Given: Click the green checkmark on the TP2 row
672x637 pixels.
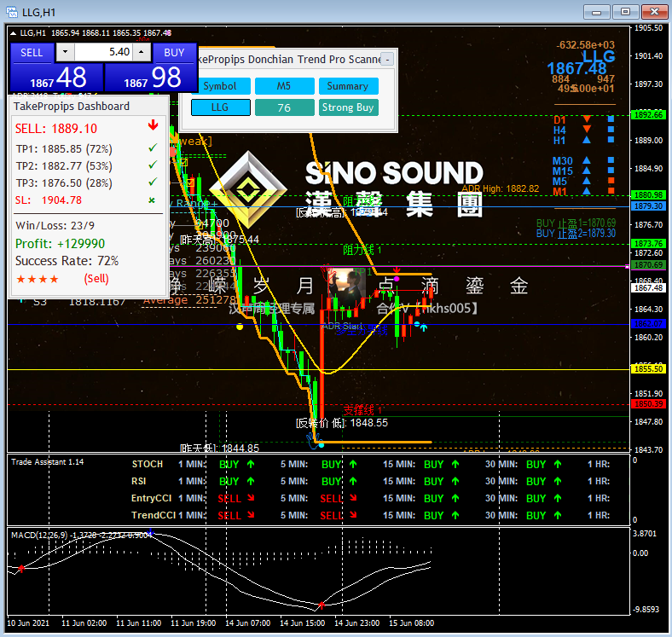Looking at the screenshot, I should (153, 165).
